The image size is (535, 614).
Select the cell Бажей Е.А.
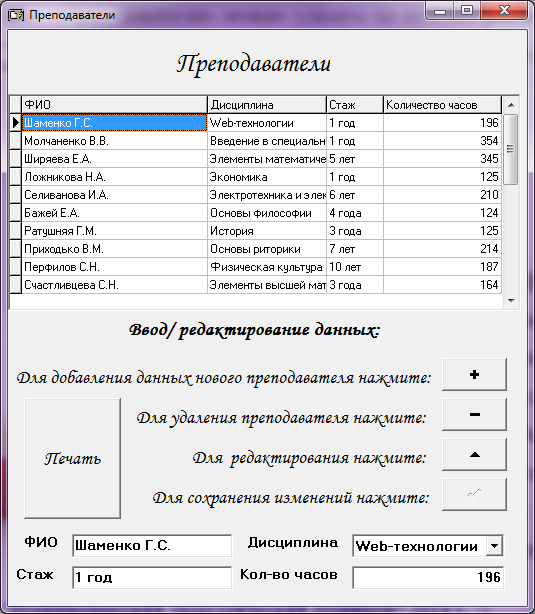tap(114, 213)
